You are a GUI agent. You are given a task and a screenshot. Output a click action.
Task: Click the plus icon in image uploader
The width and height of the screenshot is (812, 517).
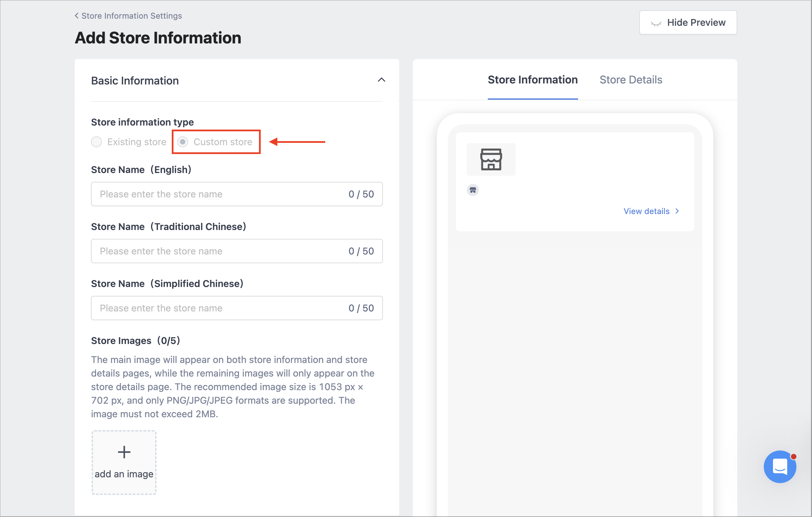pos(124,452)
